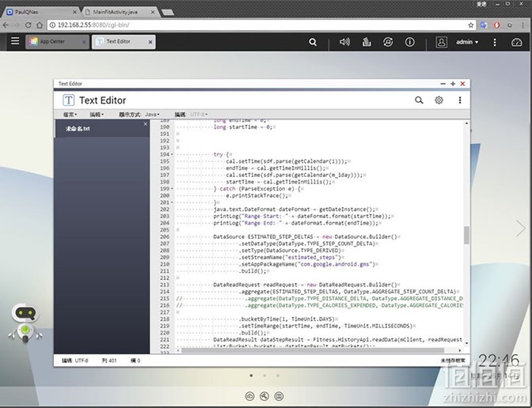Click the 編碼: UTF-8 status bar entry
The width and height of the screenshot is (532, 408).
coord(75,361)
